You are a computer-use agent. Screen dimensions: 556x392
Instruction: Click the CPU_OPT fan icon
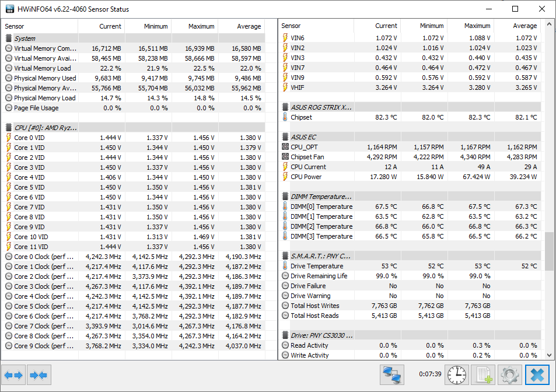(x=285, y=147)
